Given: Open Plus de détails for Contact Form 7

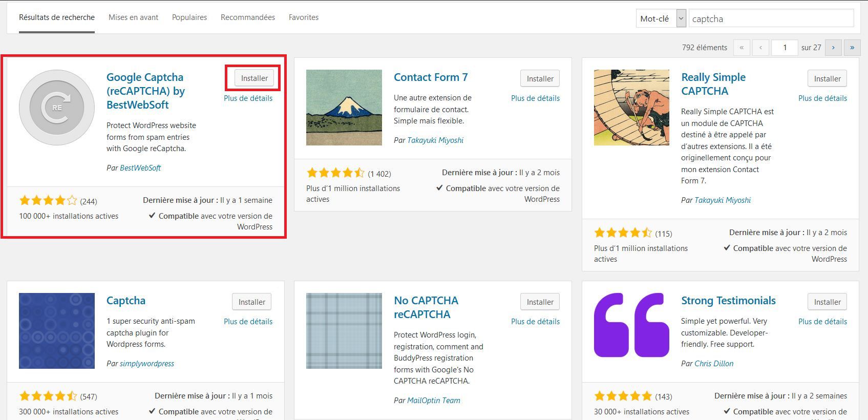Looking at the screenshot, I should point(535,98).
